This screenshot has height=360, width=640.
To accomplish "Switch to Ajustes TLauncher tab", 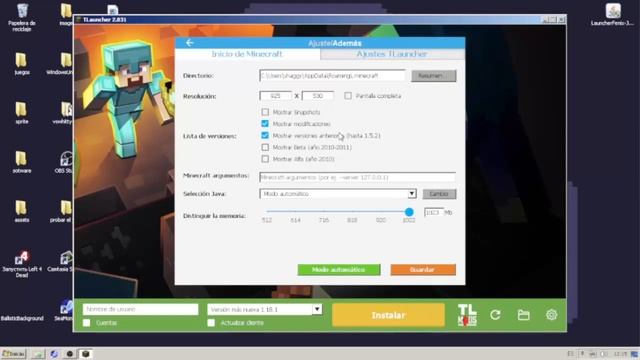I will tap(392, 54).
